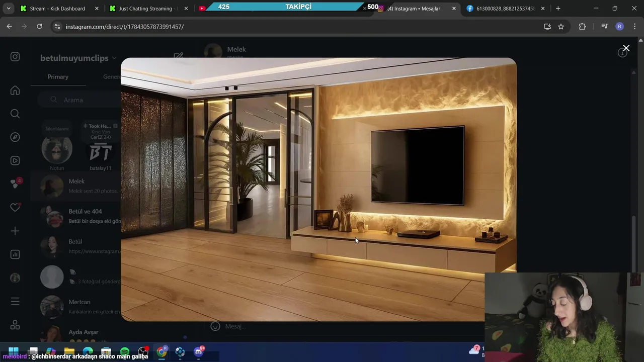Image resolution: width=644 pixels, height=362 pixels.
Task: Open the profile avatar in sidebar
Action: pos(15,278)
